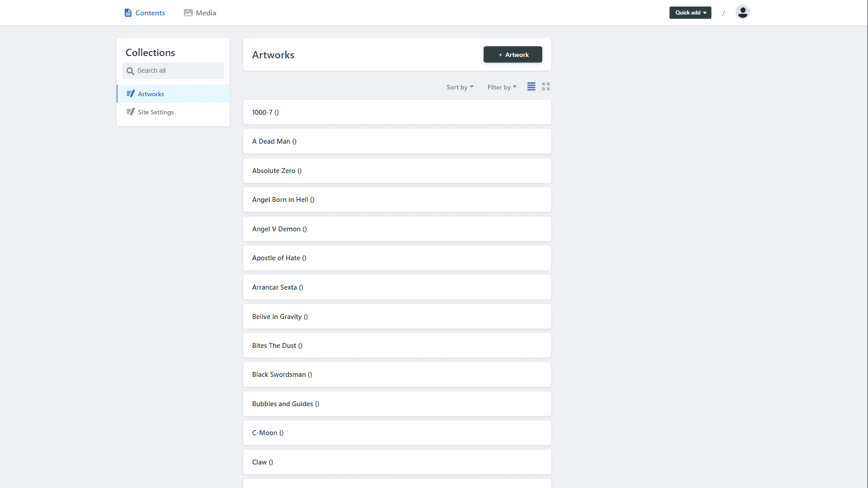Click the Media image icon
The image size is (868, 488).
point(188,13)
